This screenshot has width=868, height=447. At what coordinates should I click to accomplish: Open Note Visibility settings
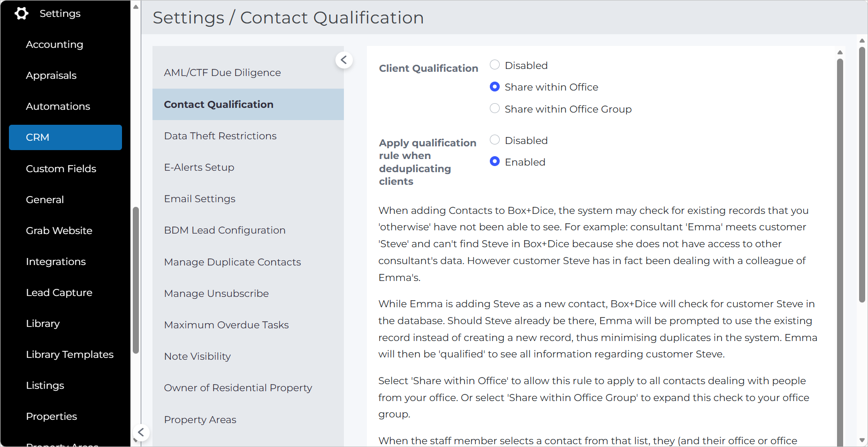198,356
